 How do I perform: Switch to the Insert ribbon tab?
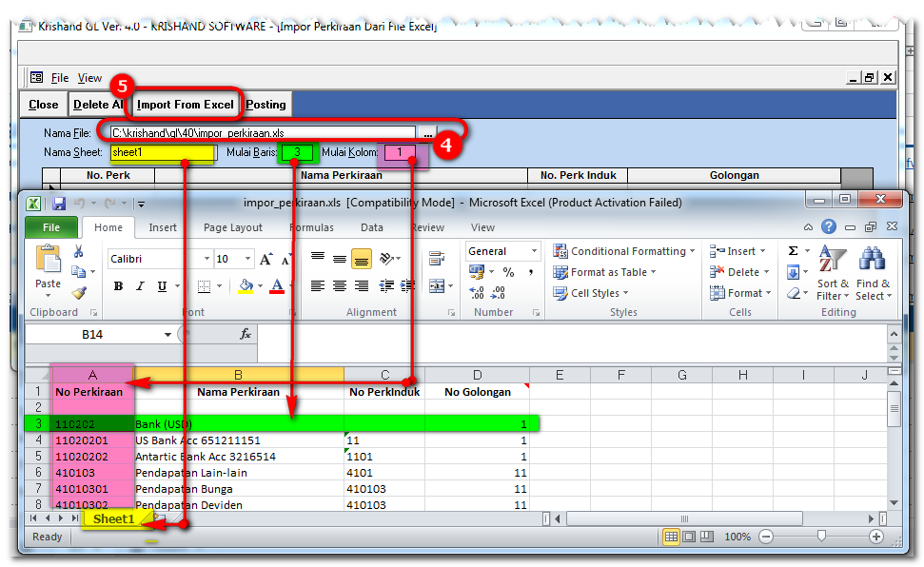point(163,227)
